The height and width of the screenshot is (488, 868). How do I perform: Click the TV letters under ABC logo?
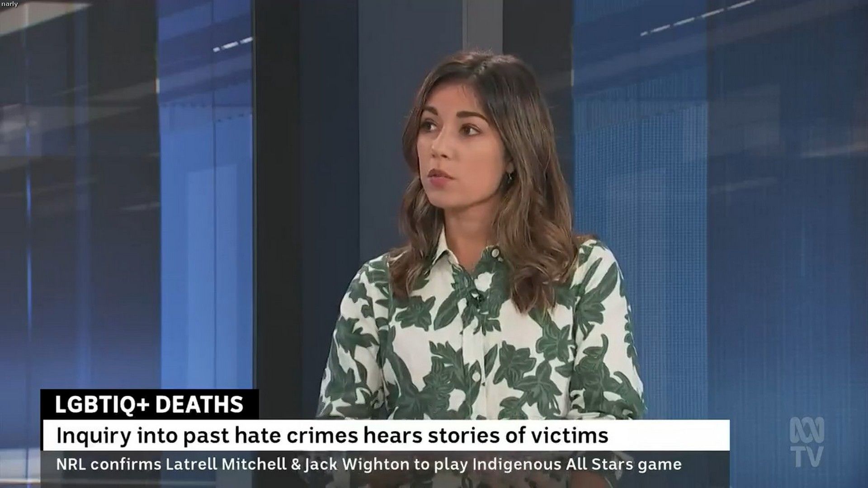807,456
